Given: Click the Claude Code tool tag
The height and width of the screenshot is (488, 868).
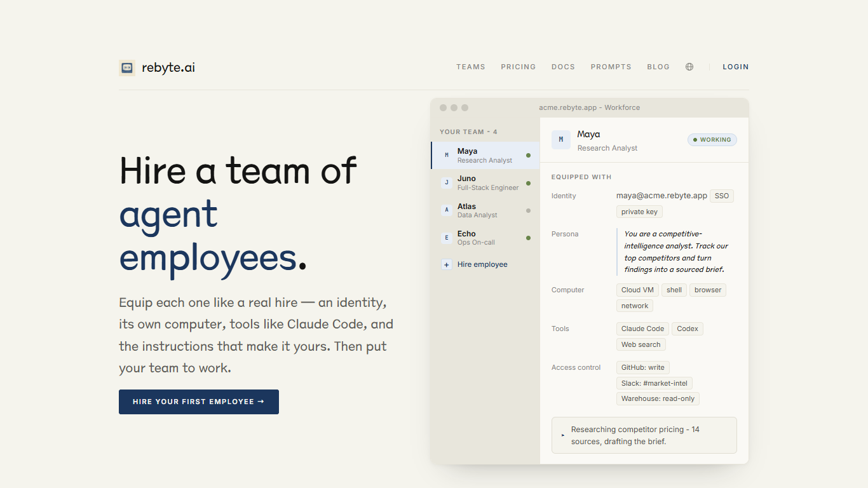Looking at the screenshot, I should [642, 329].
